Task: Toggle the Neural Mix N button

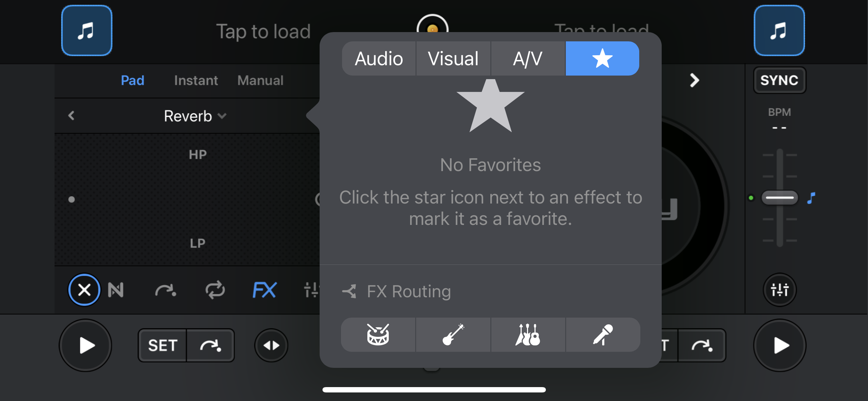Action: (116, 289)
